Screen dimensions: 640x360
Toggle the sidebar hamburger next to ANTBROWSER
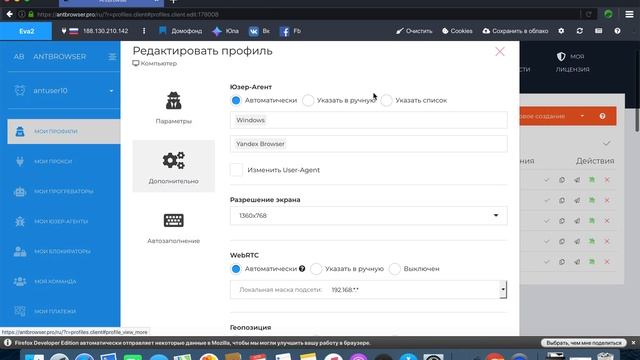[x=112, y=57]
